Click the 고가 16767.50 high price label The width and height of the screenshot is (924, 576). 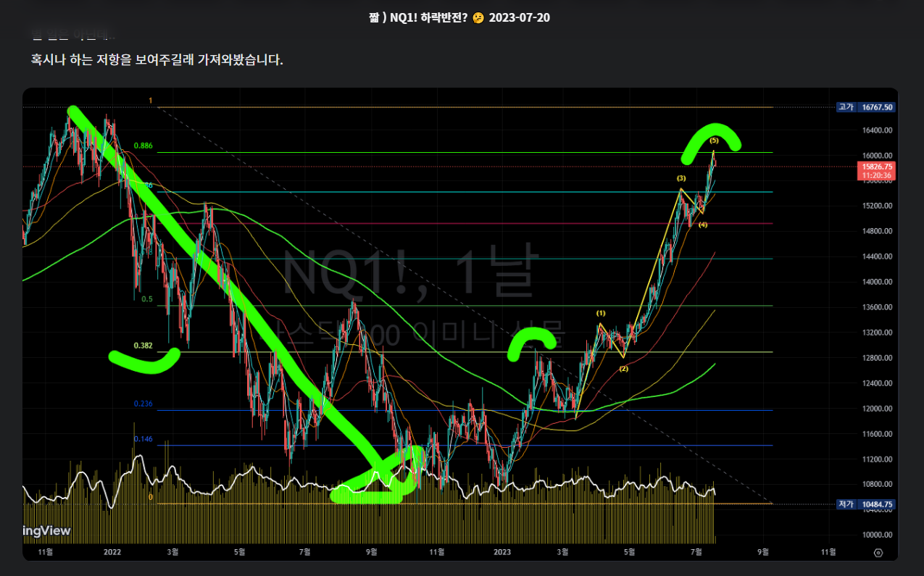click(866, 107)
